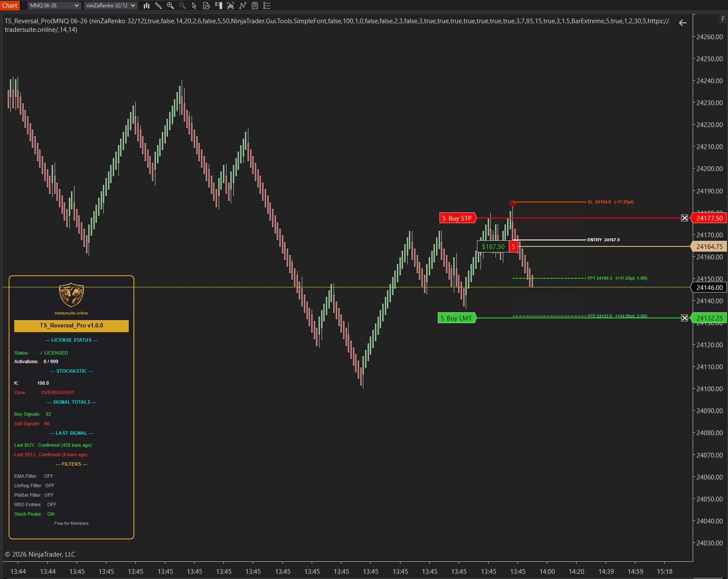The image size is (728, 579).
Task: Click the F button at top right
Action: click(723, 19)
